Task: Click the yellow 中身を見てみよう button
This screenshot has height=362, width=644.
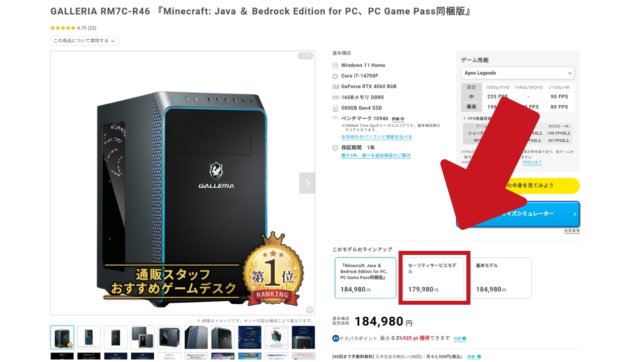Action: click(518, 186)
